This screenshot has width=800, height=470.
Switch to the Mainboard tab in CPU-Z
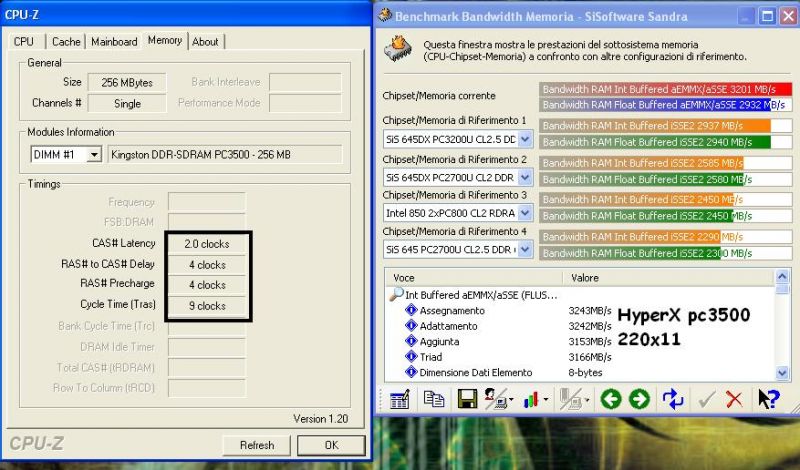tap(114, 41)
